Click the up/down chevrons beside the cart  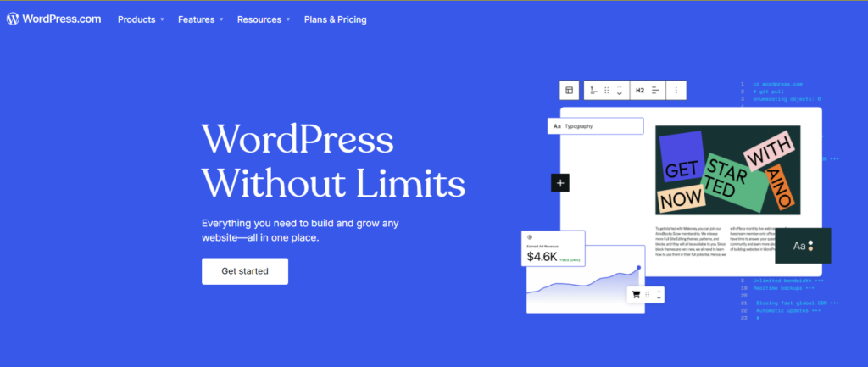[x=659, y=295]
